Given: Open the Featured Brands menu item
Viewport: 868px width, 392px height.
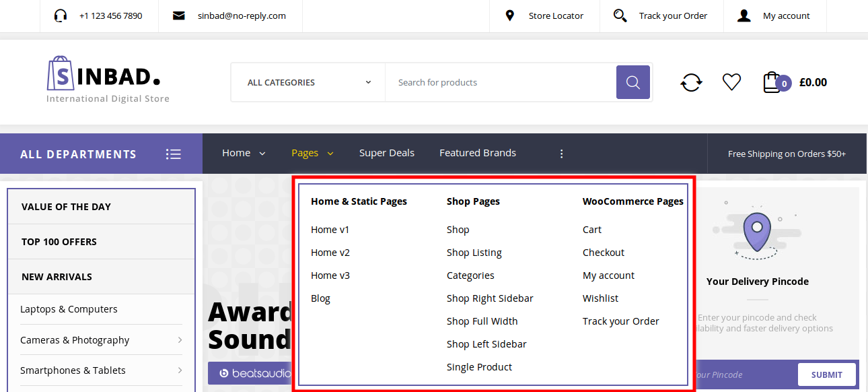Looking at the screenshot, I should click(478, 153).
